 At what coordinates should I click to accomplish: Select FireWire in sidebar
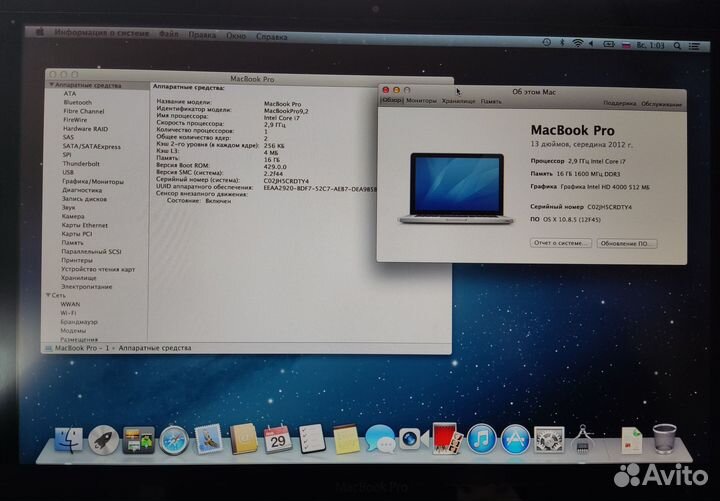click(x=75, y=120)
